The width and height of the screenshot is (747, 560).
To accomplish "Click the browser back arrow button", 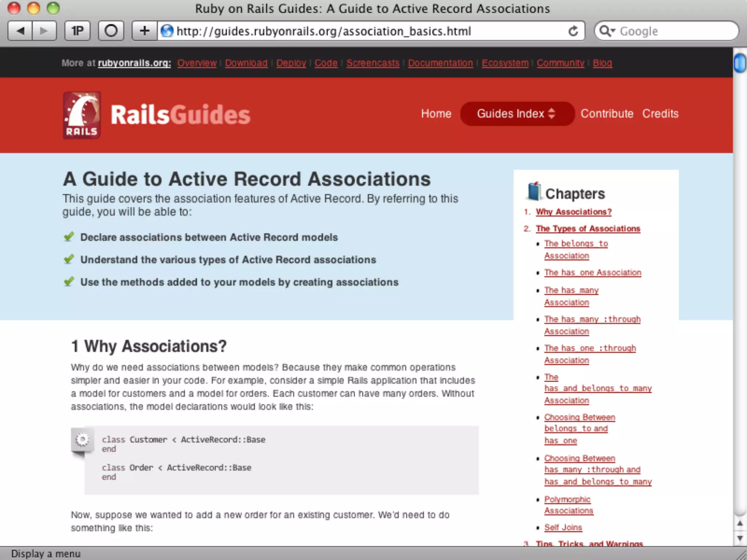I will (x=20, y=31).
